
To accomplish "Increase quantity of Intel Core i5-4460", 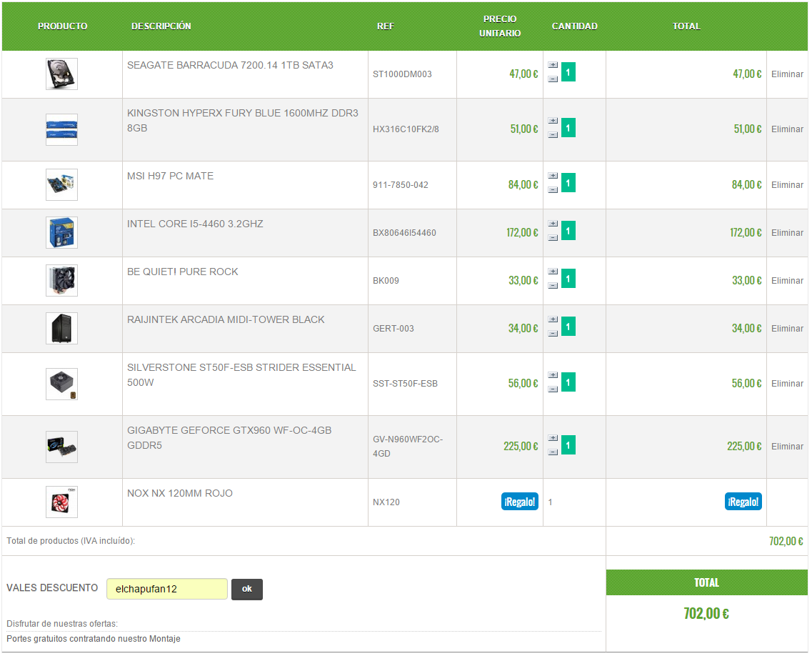I will click(553, 224).
